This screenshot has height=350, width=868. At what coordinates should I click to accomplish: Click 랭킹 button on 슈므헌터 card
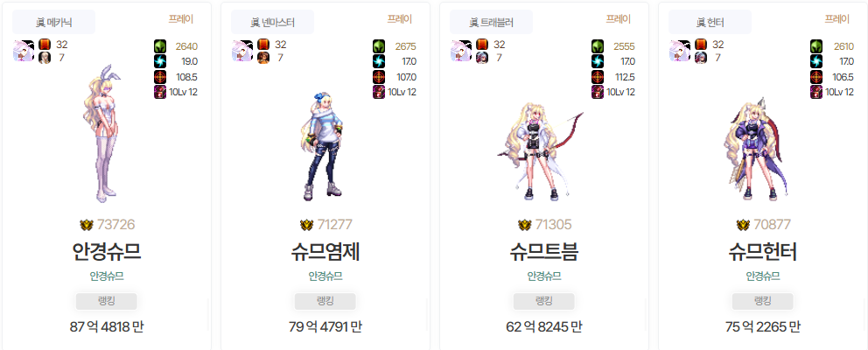tap(763, 301)
